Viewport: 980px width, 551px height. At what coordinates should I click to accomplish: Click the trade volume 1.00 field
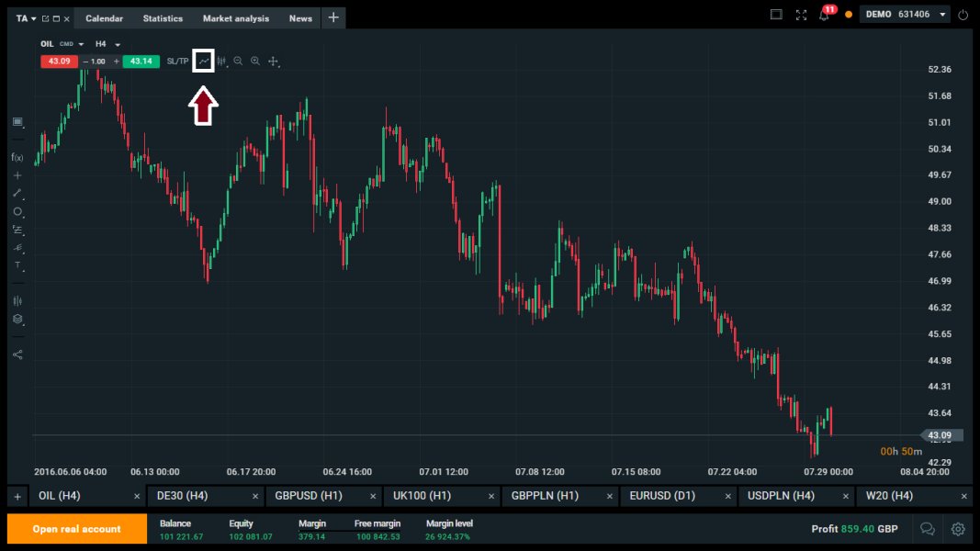(x=98, y=62)
